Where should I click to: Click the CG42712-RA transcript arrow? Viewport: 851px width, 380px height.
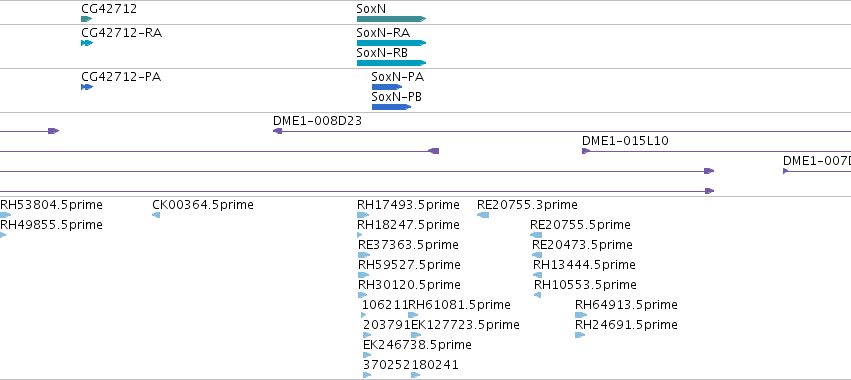tap(87, 43)
